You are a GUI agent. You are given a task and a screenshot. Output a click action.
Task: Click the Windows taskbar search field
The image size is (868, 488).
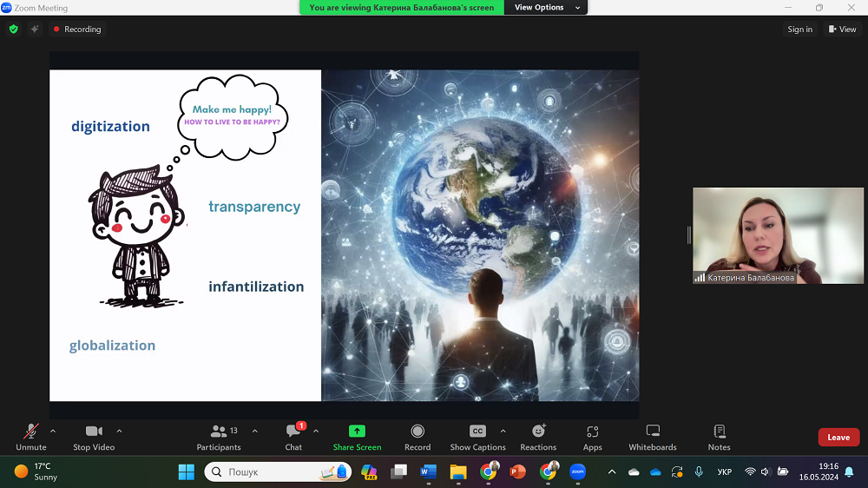click(x=278, y=472)
